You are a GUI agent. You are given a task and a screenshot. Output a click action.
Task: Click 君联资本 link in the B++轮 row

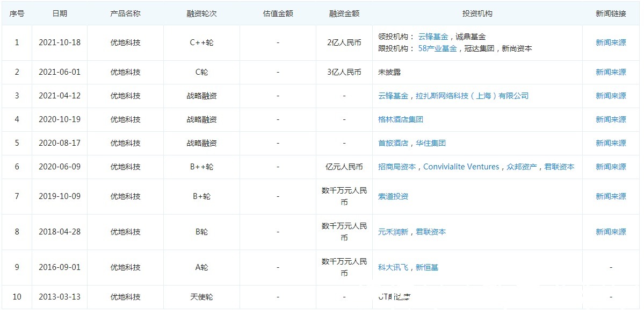tap(559, 167)
